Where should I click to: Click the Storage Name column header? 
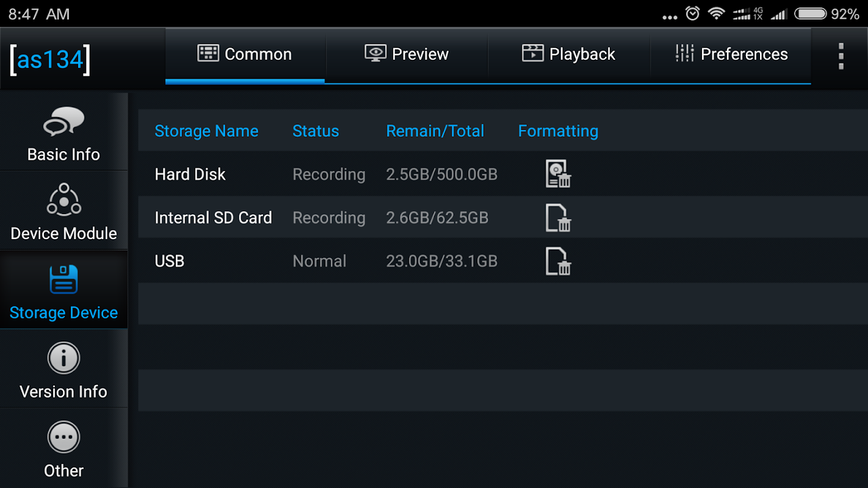[x=206, y=131]
